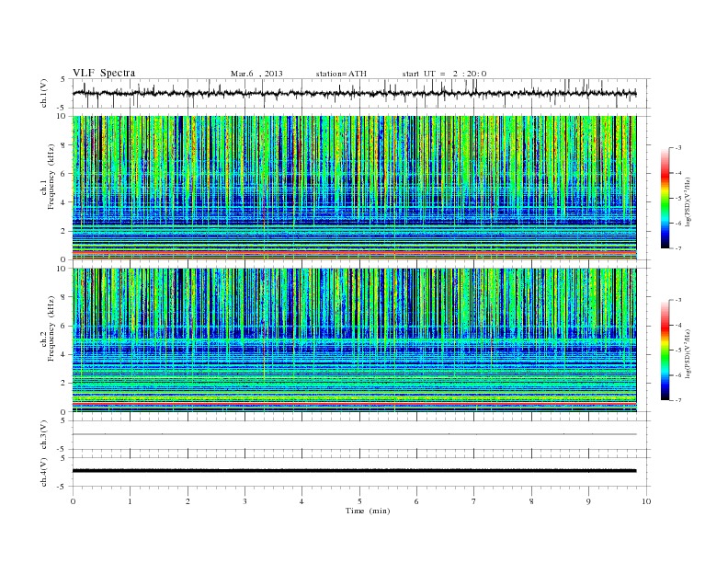728x563 pixels.
Task: Click the '-7' label on lower colorbar
Action: 677,400
